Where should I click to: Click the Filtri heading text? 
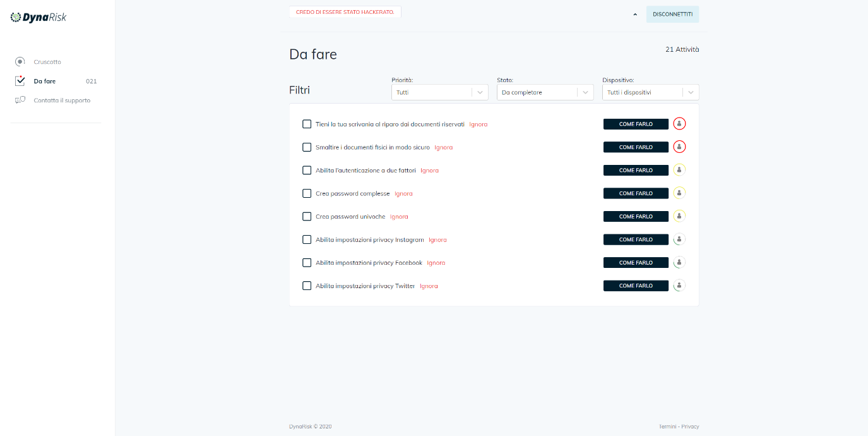tap(299, 90)
